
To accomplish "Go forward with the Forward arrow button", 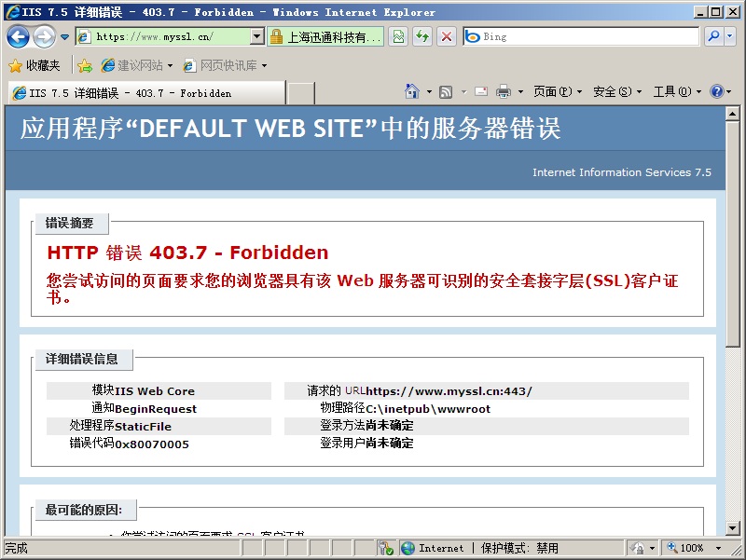I will pyautogui.click(x=45, y=36).
